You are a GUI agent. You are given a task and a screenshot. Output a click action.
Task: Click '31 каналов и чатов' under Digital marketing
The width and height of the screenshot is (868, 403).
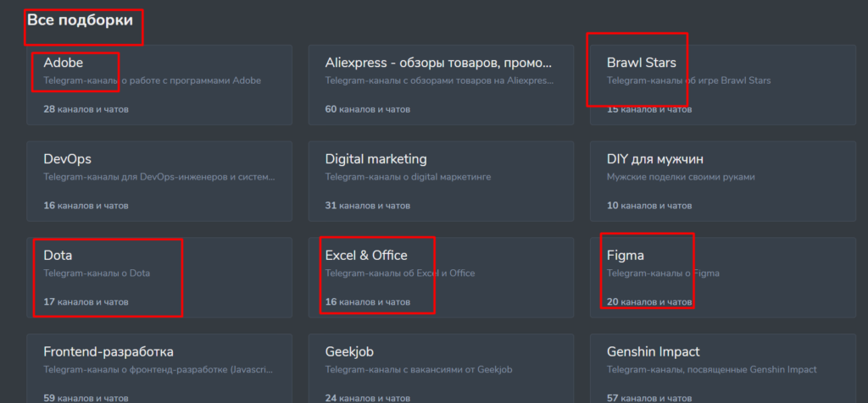[x=368, y=206]
